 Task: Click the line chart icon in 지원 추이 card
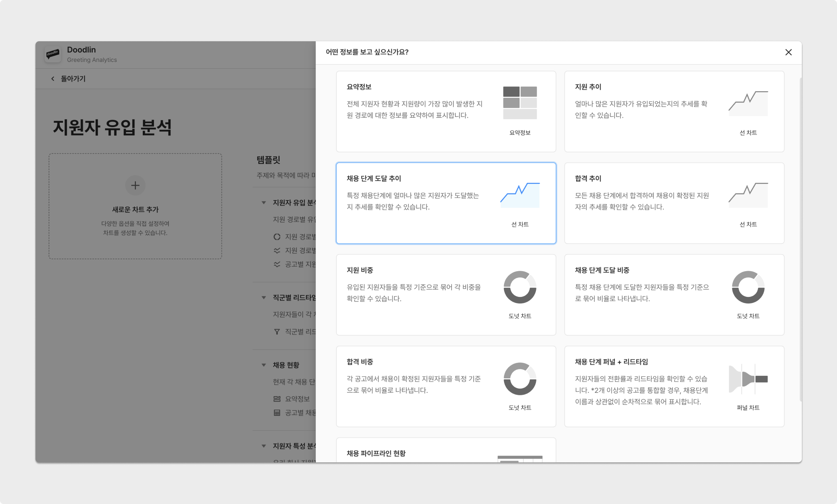click(748, 104)
